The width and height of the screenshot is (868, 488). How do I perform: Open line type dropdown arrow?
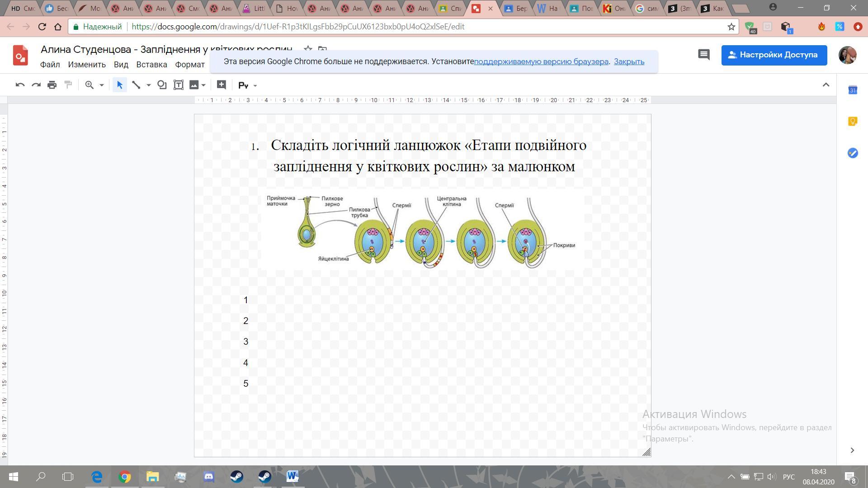(x=148, y=85)
